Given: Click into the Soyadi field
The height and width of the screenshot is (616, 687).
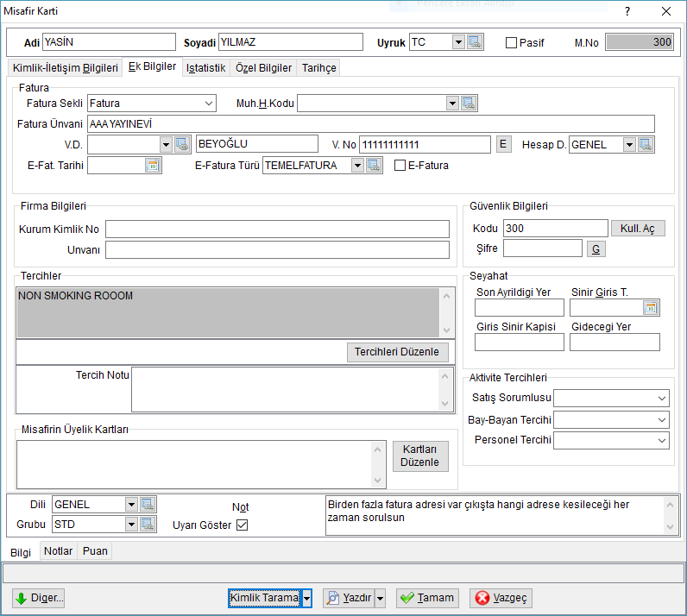Looking at the screenshot, I should pyautogui.click(x=291, y=42).
